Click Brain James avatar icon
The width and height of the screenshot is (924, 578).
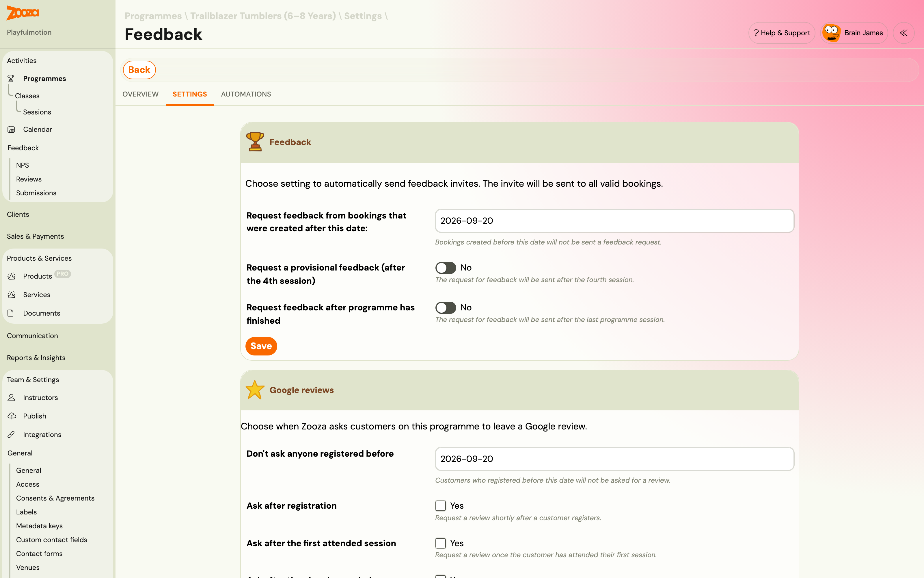click(831, 33)
